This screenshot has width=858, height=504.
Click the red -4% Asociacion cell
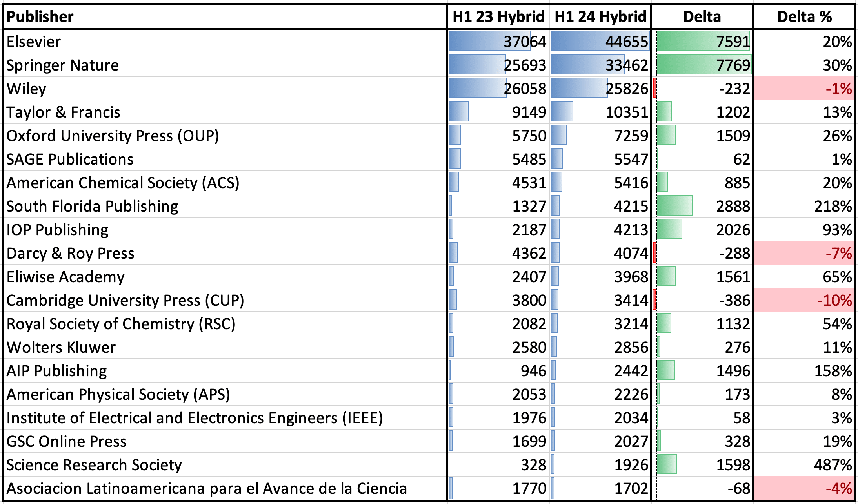tap(804, 488)
